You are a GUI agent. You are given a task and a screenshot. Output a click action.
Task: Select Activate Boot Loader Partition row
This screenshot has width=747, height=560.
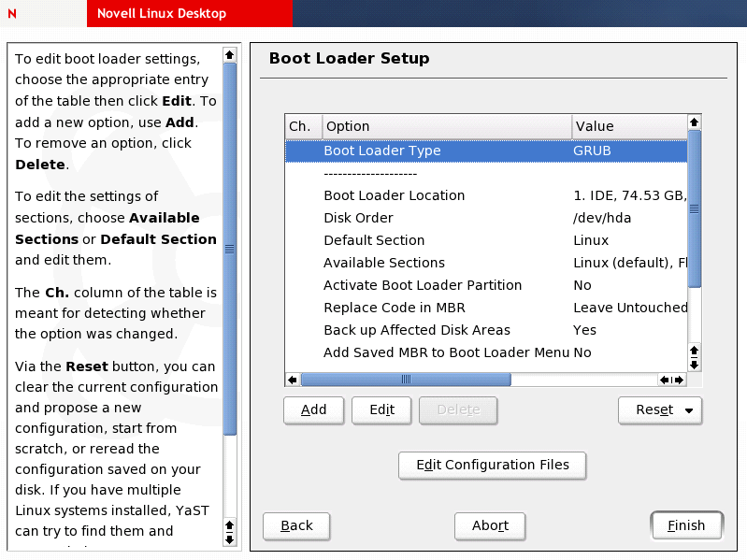[423, 285]
